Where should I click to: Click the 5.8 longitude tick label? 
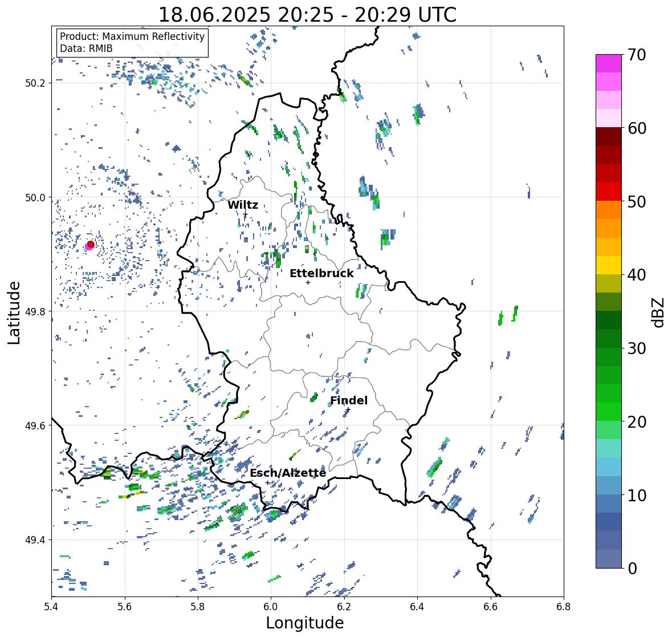[x=198, y=606]
